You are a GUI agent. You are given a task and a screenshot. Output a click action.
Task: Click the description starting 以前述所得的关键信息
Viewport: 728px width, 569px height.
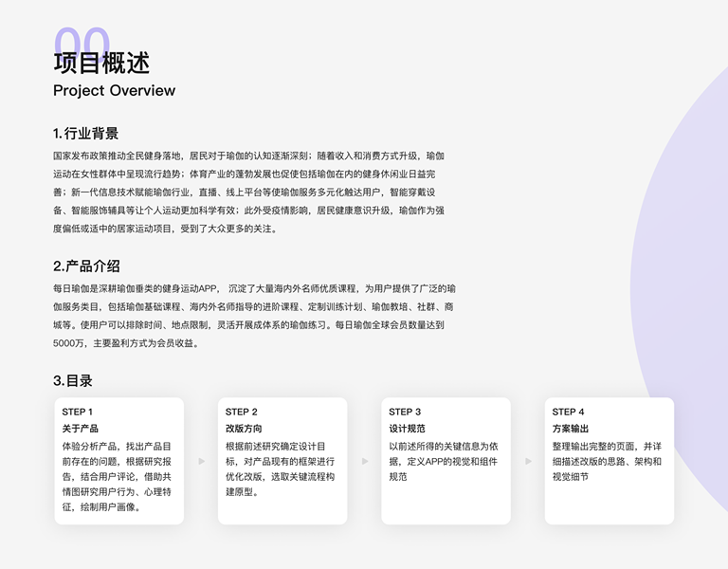[444, 461]
